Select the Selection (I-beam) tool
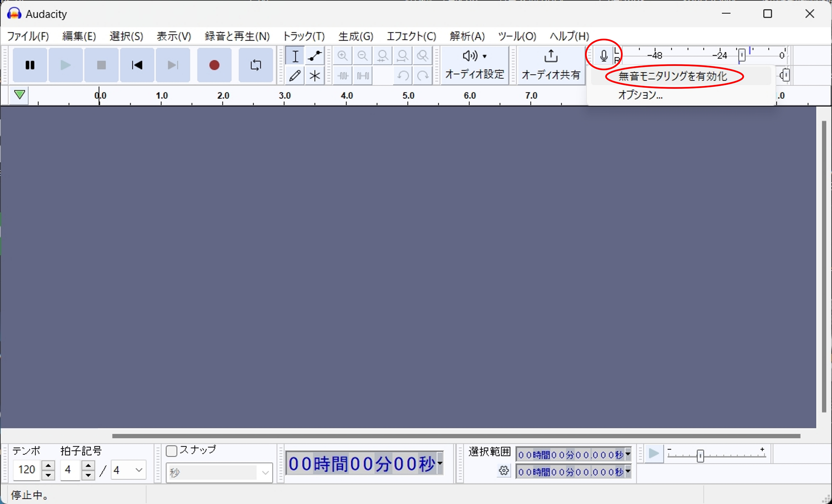 tap(295, 56)
